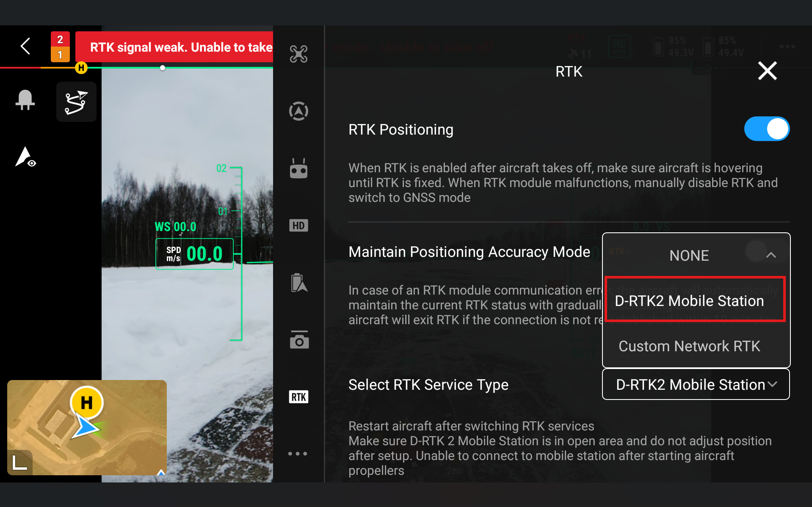The image size is (812, 507).
Task: Tap the flight route mission icon
Action: (x=76, y=102)
